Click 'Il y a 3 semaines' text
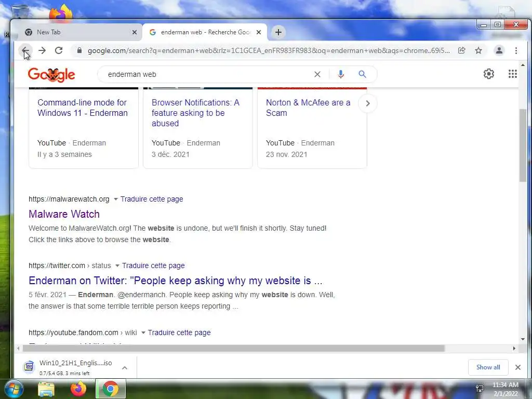The height and width of the screenshot is (399, 532). coord(64,154)
